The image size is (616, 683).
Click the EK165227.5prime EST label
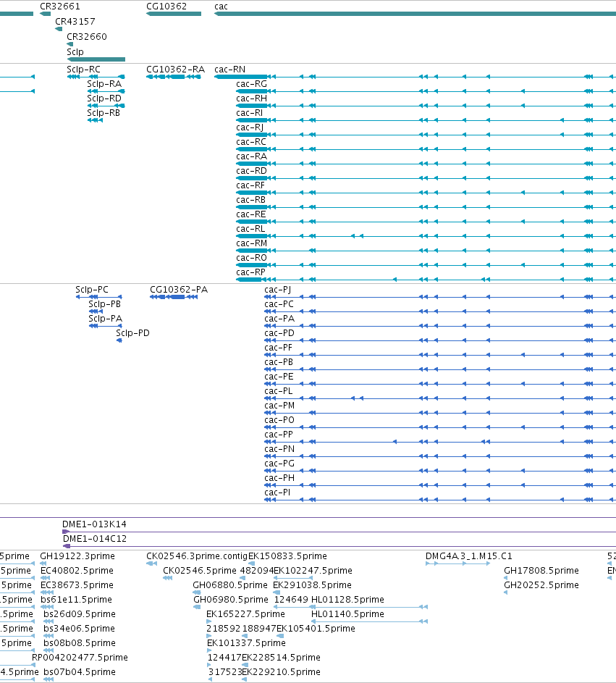[245, 613]
